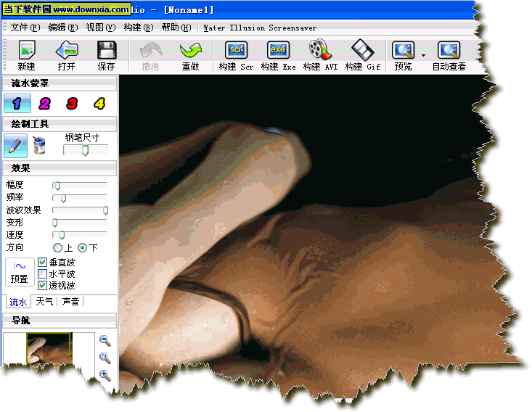Screen dimensions: 532x412
Task: Switch to the 天气 tab
Action: [44, 302]
